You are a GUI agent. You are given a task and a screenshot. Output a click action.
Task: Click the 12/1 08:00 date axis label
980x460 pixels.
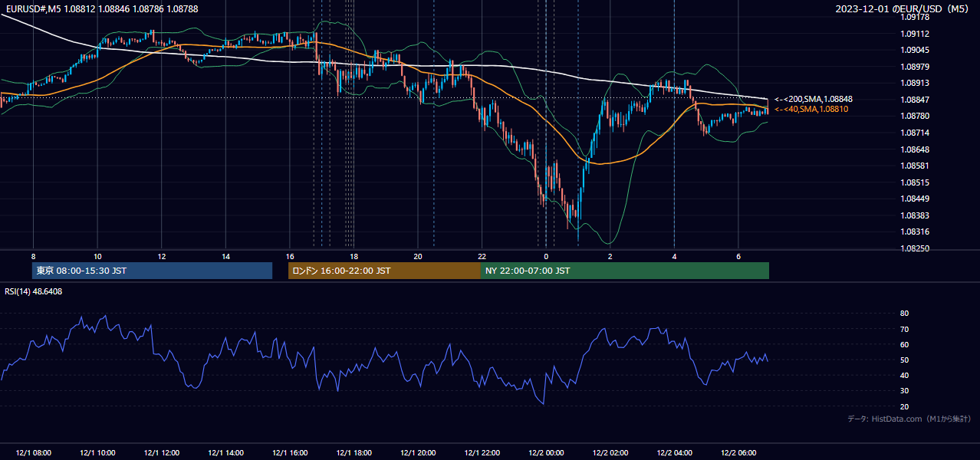33,453
